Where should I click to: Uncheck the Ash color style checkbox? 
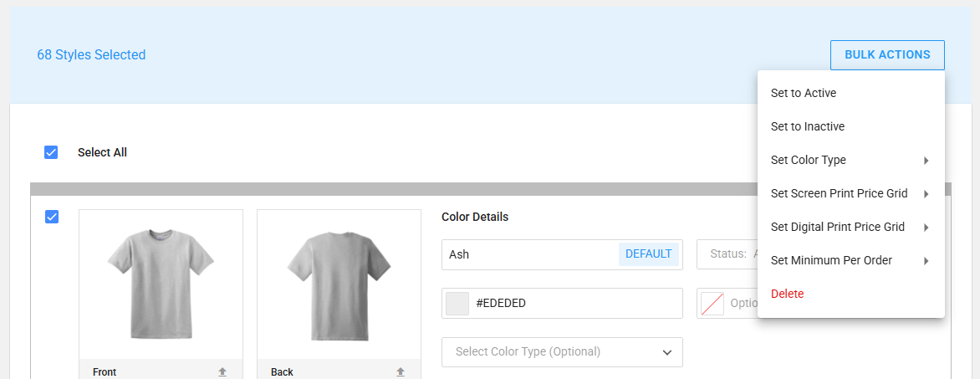(51, 217)
